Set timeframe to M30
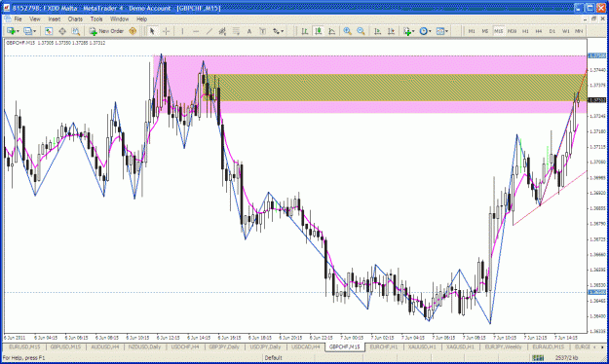 [512, 31]
